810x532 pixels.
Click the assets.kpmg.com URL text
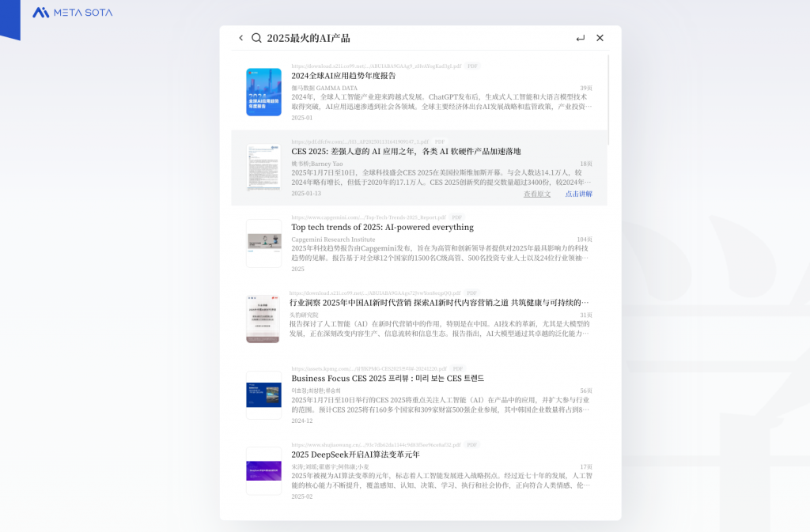click(369, 369)
